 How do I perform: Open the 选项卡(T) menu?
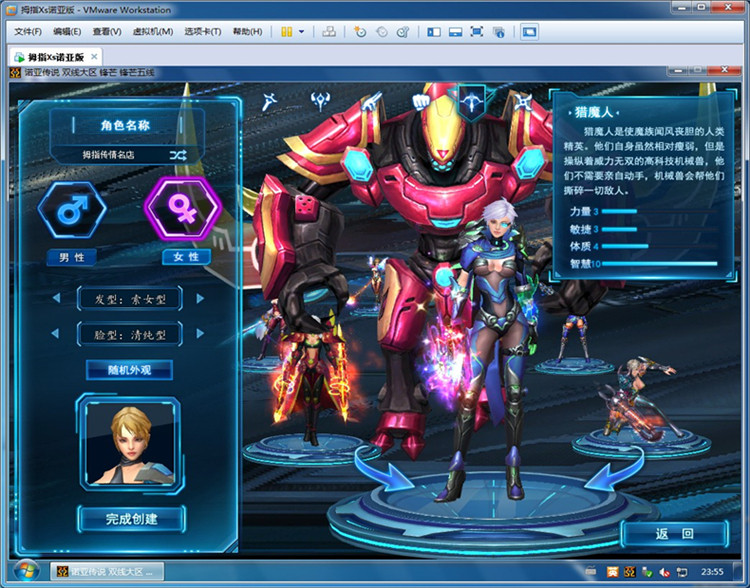click(203, 32)
